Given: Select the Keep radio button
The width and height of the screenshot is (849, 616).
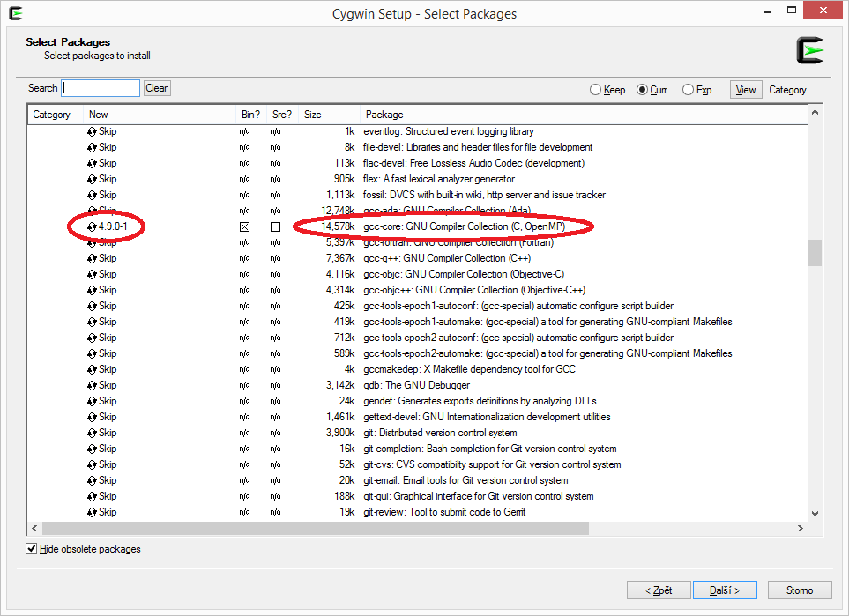Looking at the screenshot, I should (596, 90).
